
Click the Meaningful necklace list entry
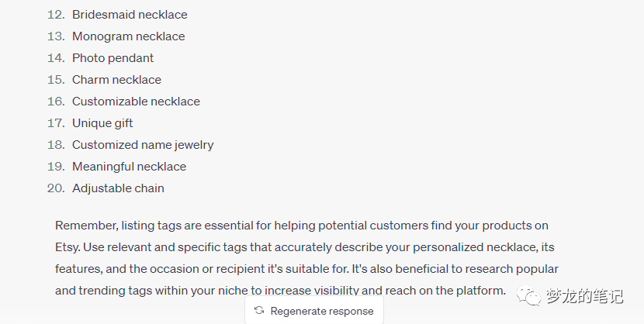pyautogui.click(x=129, y=167)
